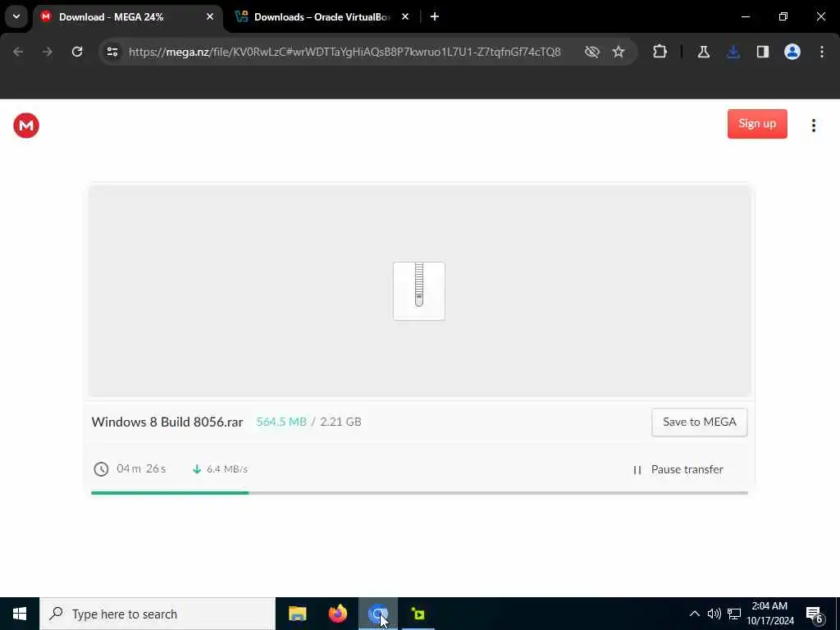
Task: Click the Sign up button
Action: (x=757, y=124)
